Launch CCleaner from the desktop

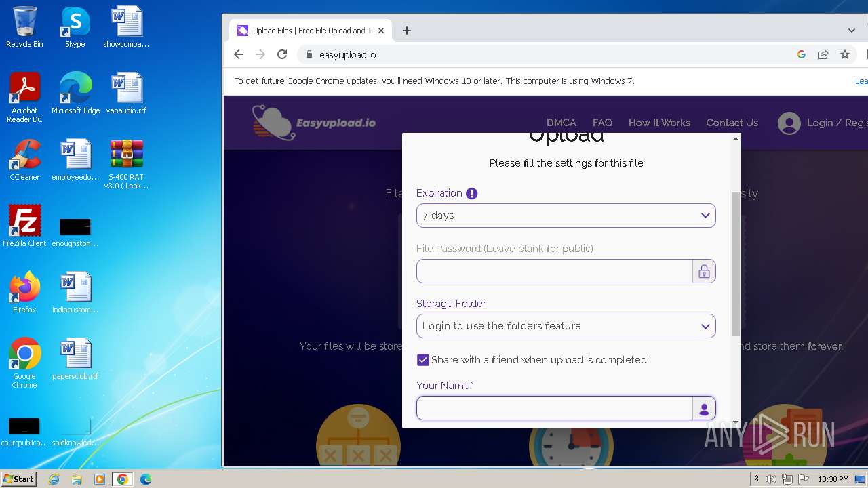coord(24,159)
